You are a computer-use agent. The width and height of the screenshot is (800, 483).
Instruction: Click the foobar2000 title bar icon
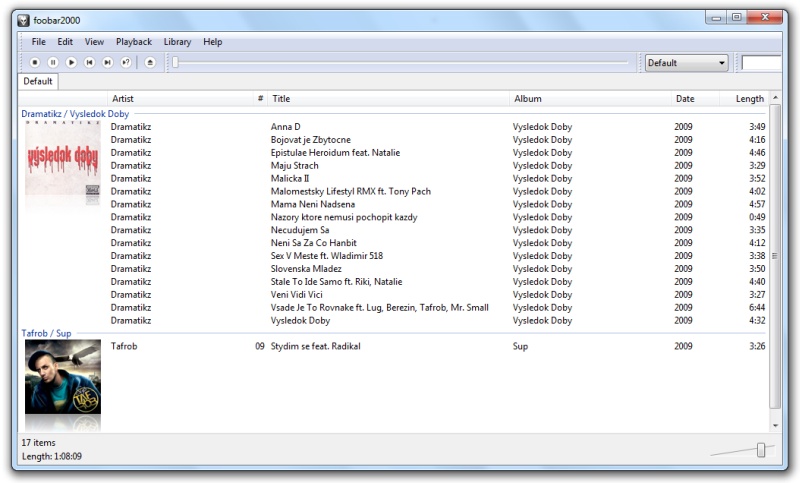[23, 20]
